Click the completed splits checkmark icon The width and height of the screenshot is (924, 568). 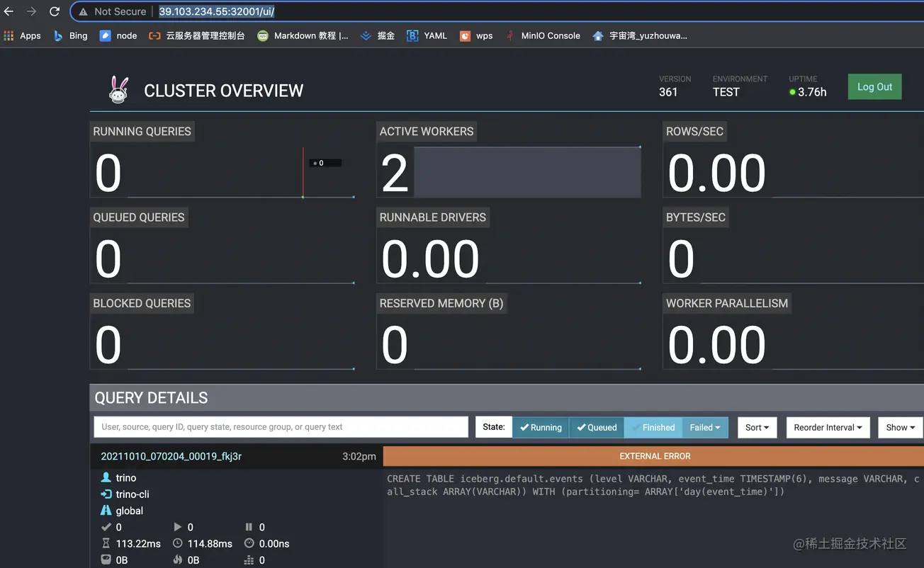106,527
